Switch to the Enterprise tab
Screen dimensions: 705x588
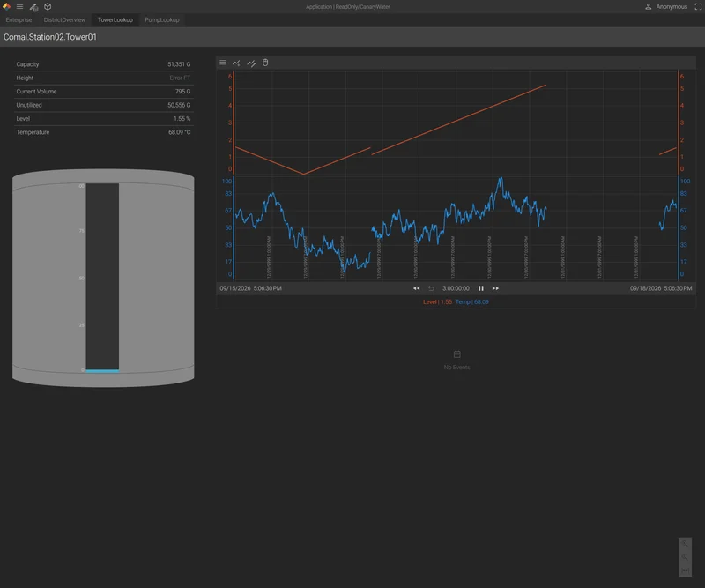point(19,19)
